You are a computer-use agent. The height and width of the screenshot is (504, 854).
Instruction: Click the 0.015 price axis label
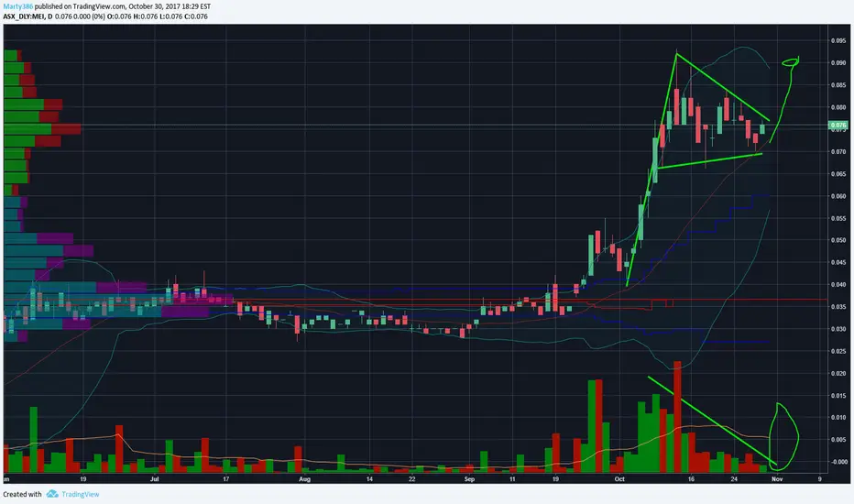(x=838, y=396)
